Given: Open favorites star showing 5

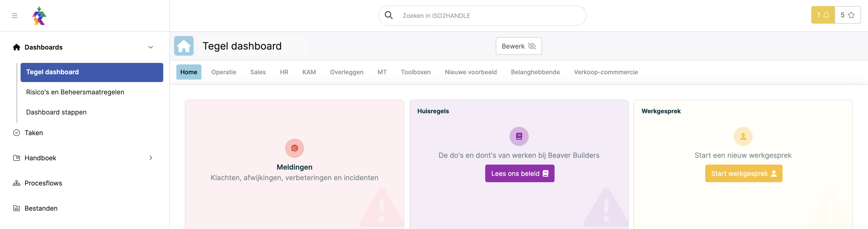Looking at the screenshot, I should [848, 15].
